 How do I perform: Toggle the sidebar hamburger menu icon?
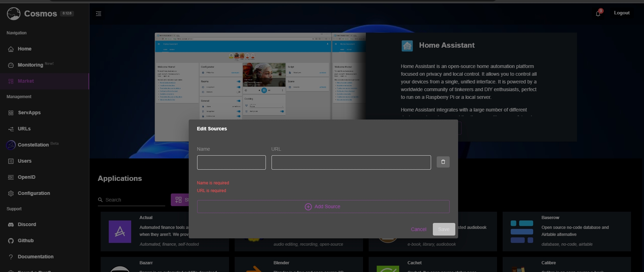click(x=99, y=14)
